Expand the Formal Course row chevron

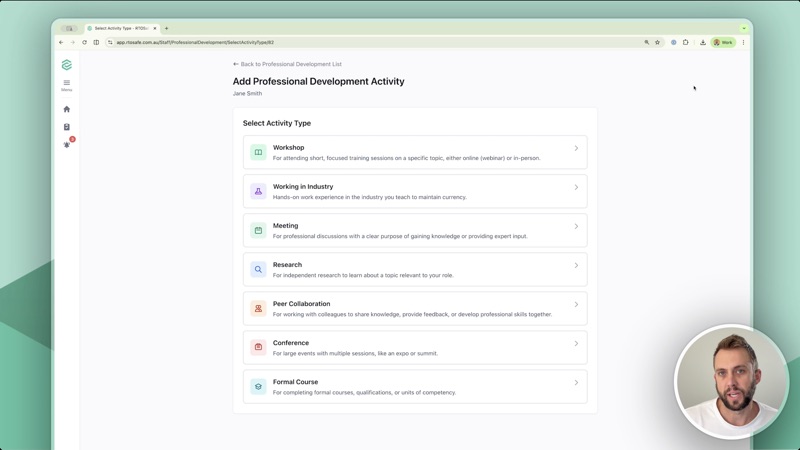[576, 383]
